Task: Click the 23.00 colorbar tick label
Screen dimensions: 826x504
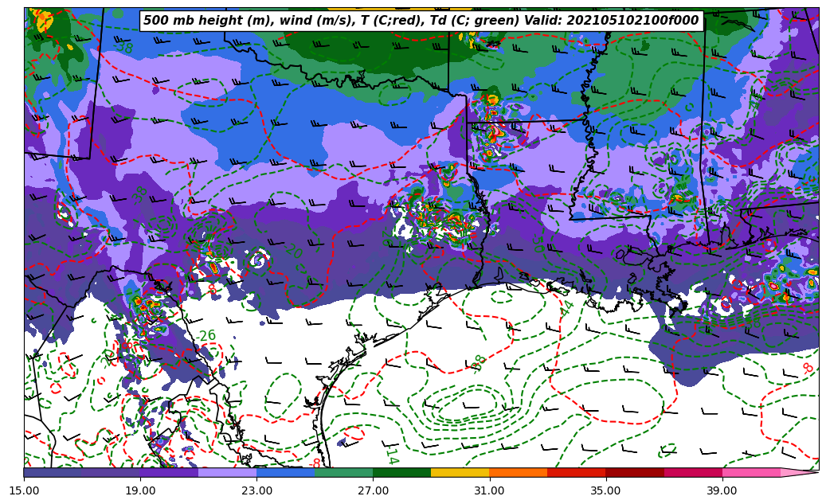Action: pos(256,490)
